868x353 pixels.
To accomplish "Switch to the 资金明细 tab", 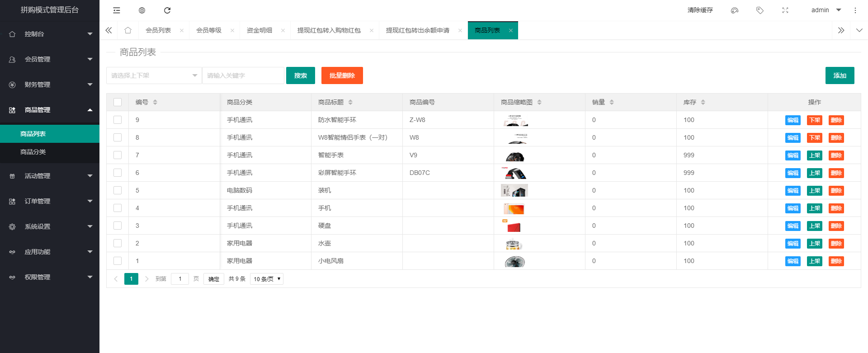I will pos(259,30).
